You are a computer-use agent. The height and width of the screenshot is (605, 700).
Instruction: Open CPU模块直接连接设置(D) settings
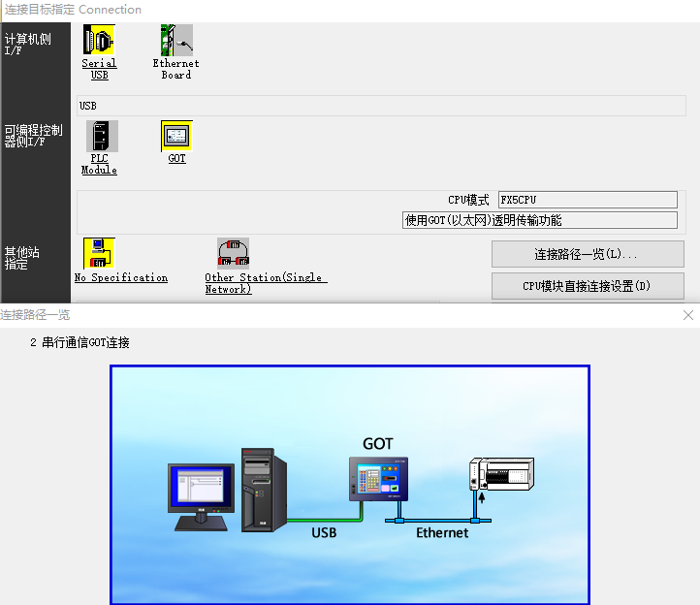(x=588, y=286)
